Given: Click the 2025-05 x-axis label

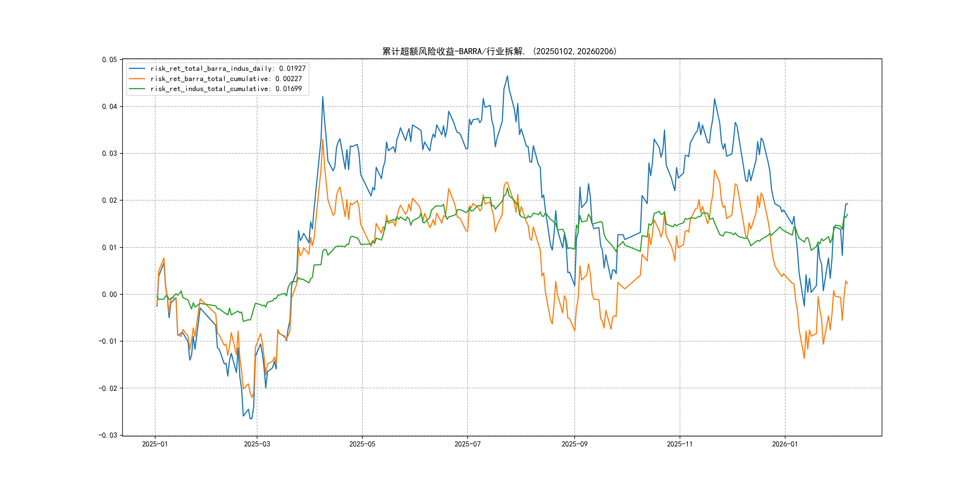Looking at the screenshot, I should [x=362, y=444].
